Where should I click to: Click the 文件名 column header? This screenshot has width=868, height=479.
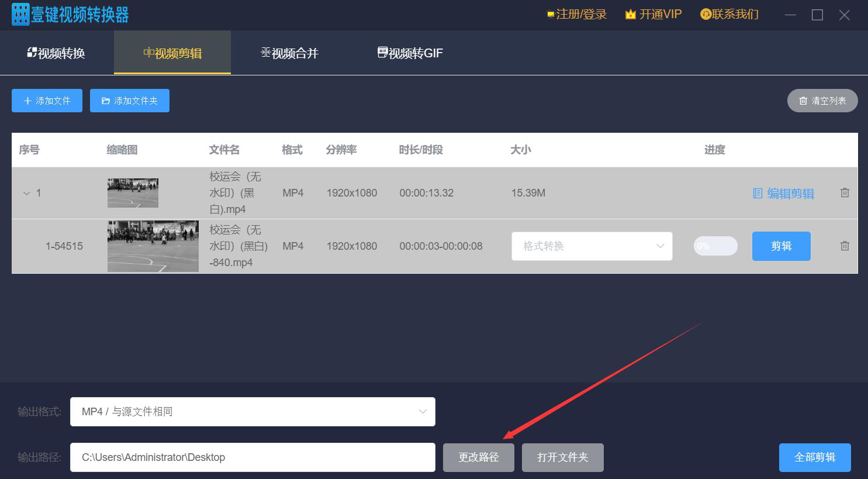pos(224,150)
